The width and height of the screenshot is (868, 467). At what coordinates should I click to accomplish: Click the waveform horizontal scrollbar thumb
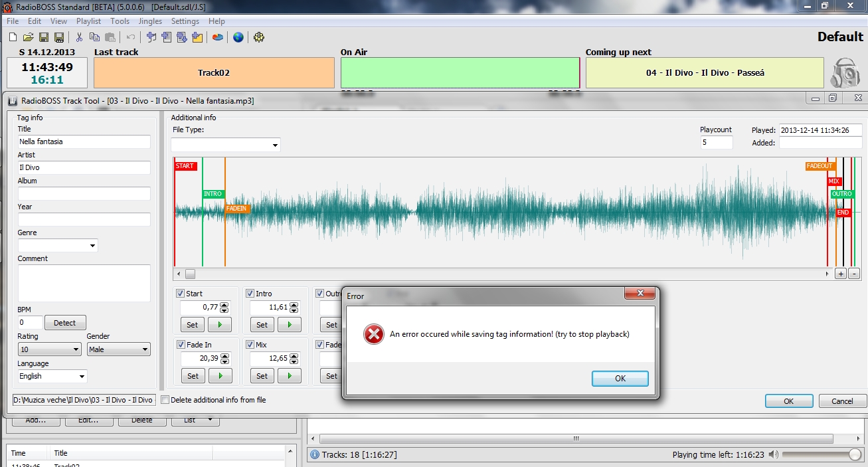click(x=190, y=274)
